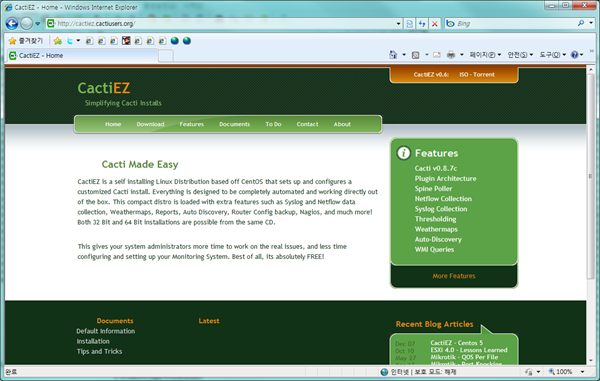Click the add-to-favorites-bar star icon
600x381 pixels.
click(58, 41)
